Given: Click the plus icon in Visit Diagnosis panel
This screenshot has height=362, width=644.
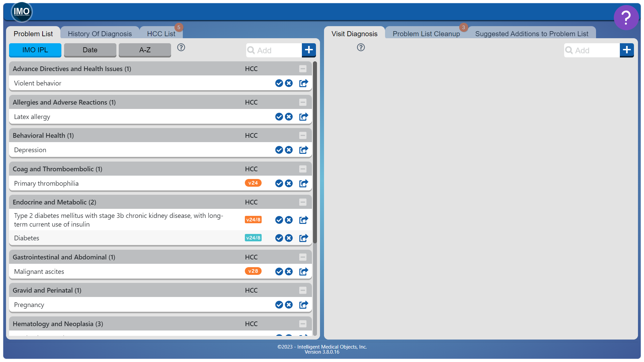Looking at the screenshot, I should [x=627, y=50].
